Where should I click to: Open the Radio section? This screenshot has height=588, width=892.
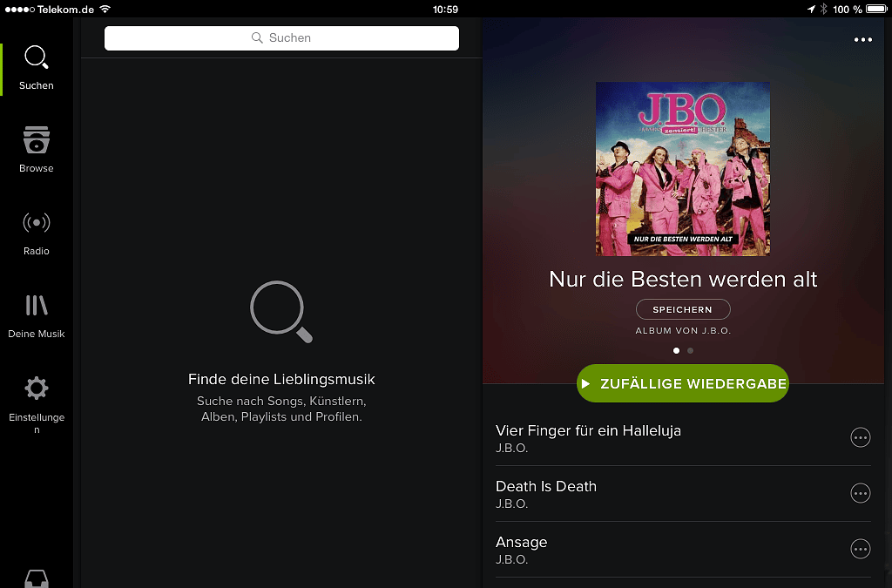(37, 233)
